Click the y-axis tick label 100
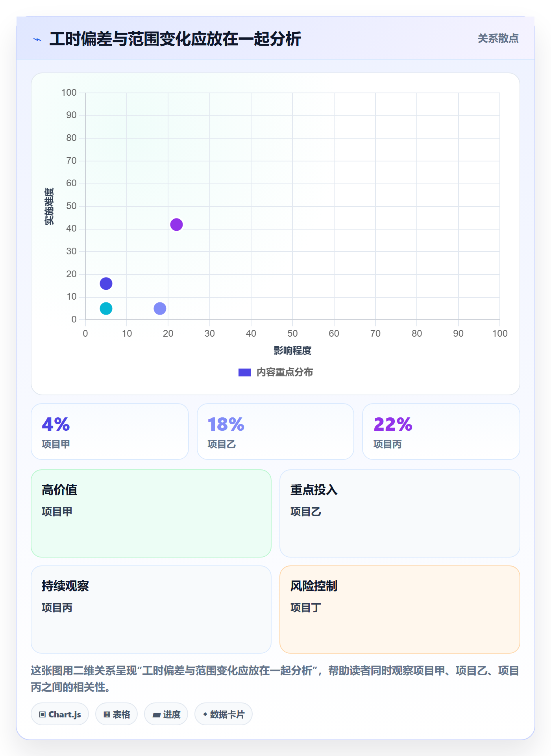The width and height of the screenshot is (551, 756). [x=69, y=93]
